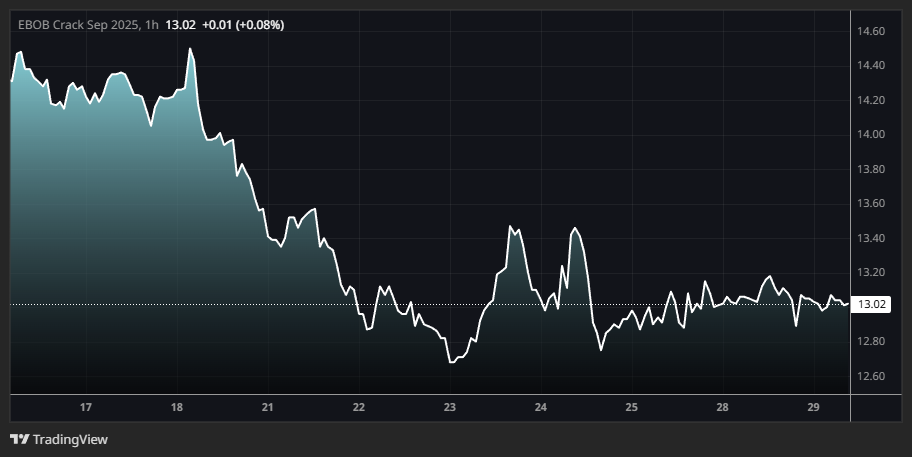Select date 17 on the time axis
The width and height of the screenshot is (912, 457).
pyautogui.click(x=86, y=407)
